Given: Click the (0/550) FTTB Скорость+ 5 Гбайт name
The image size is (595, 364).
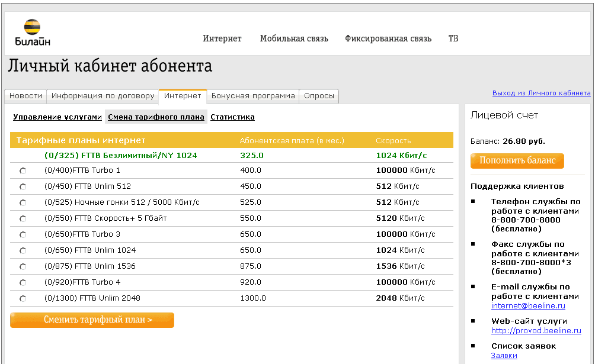Looking at the screenshot, I should pyautogui.click(x=105, y=218).
